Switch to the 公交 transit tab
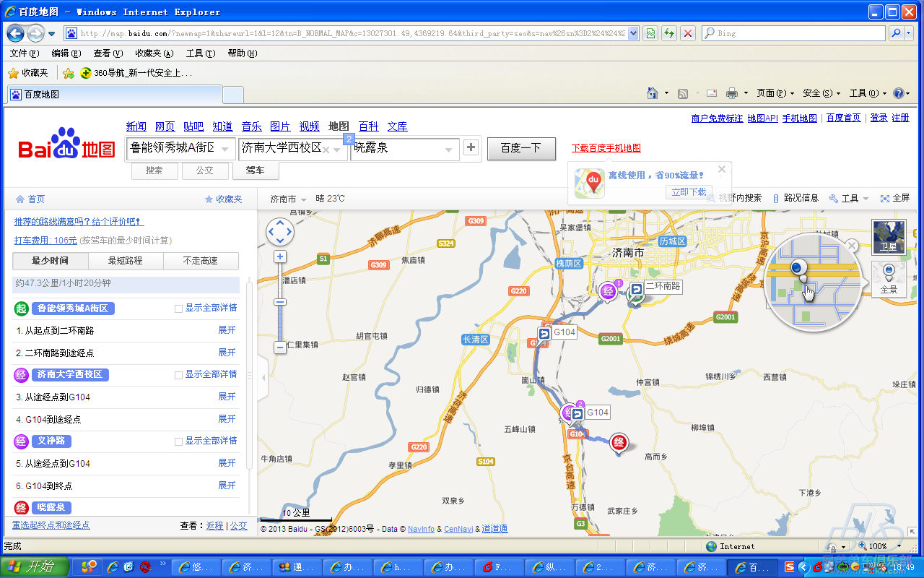 tap(204, 171)
